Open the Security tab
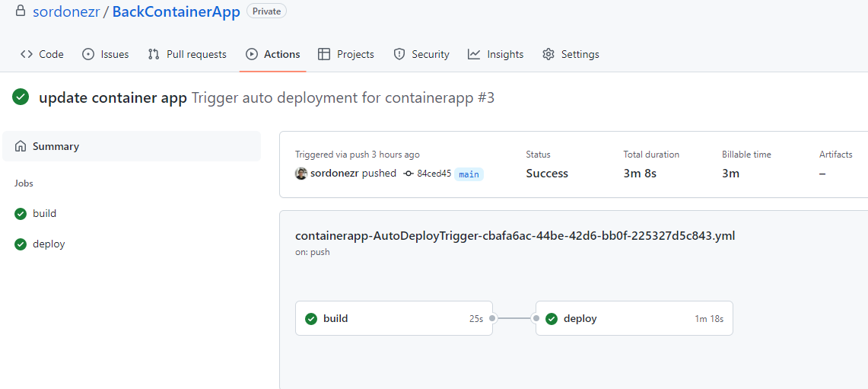The width and height of the screenshot is (868, 389). (x=421, y=54)
